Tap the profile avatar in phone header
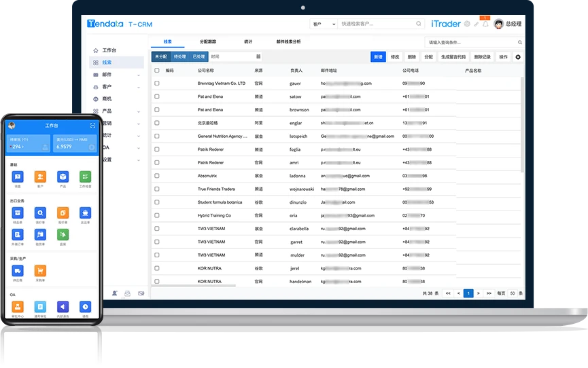Viewport: 588px width, 368px height. coord(12,126)
